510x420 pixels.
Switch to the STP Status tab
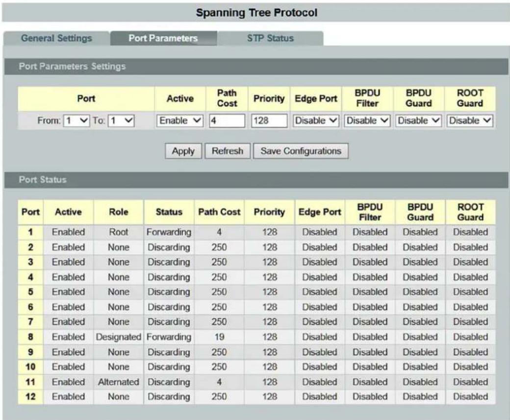click(270, 38)
